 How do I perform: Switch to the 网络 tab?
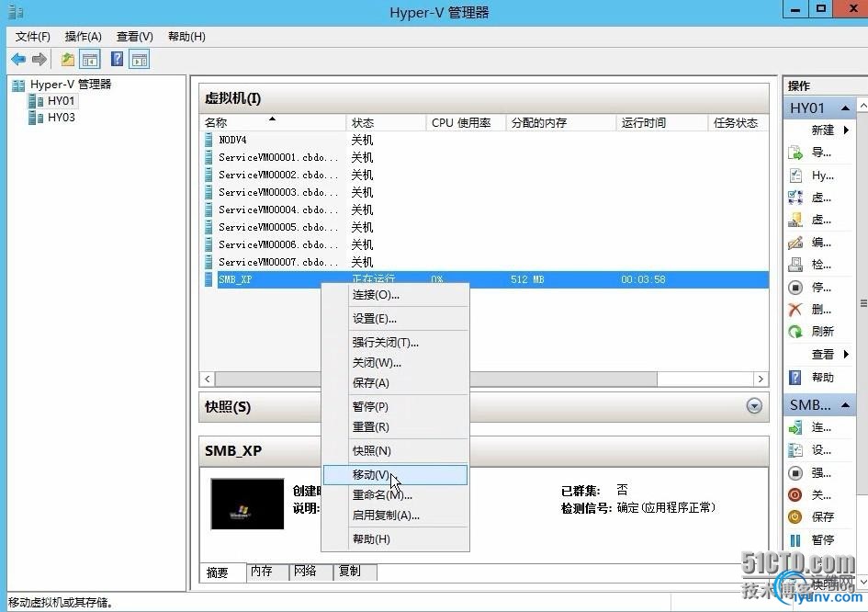(311, 572)
